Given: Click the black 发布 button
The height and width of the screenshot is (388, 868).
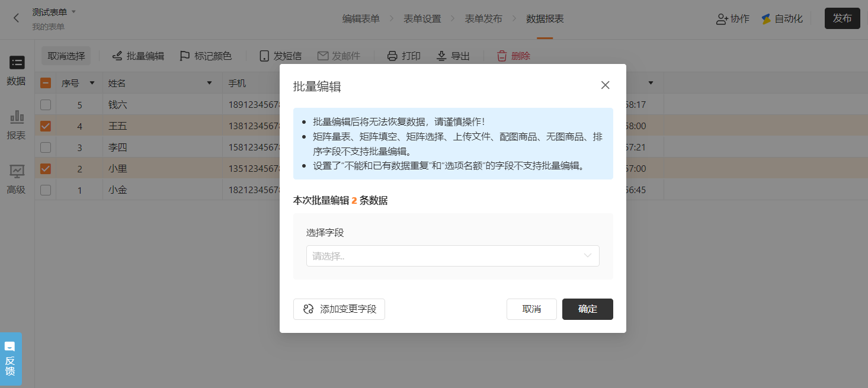Looking at the screenshot, I should tap(843, 18).
